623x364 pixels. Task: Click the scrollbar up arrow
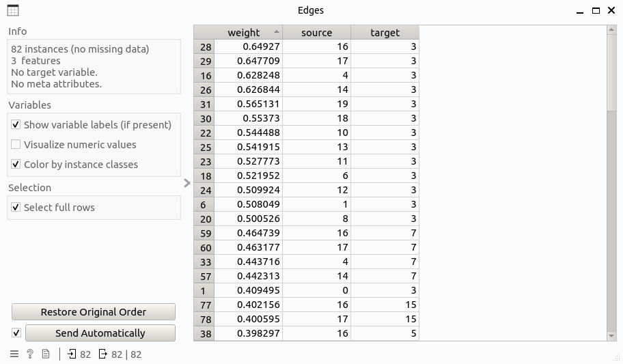[611, 29]
